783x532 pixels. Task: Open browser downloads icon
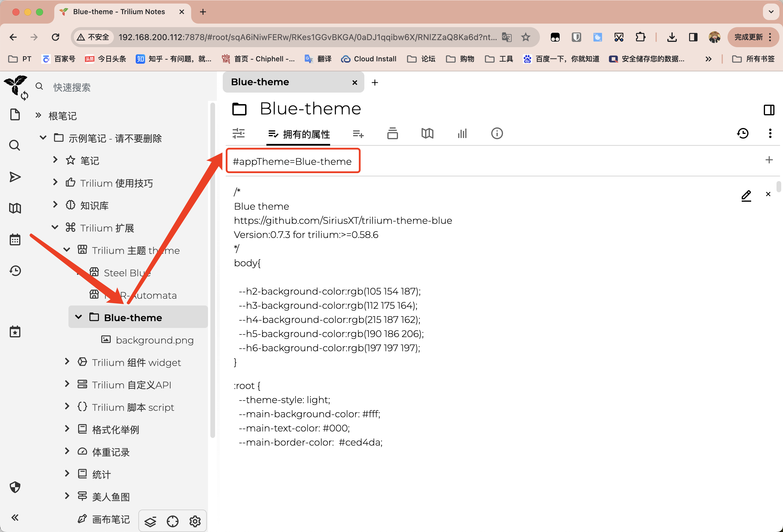click(671, 37)
